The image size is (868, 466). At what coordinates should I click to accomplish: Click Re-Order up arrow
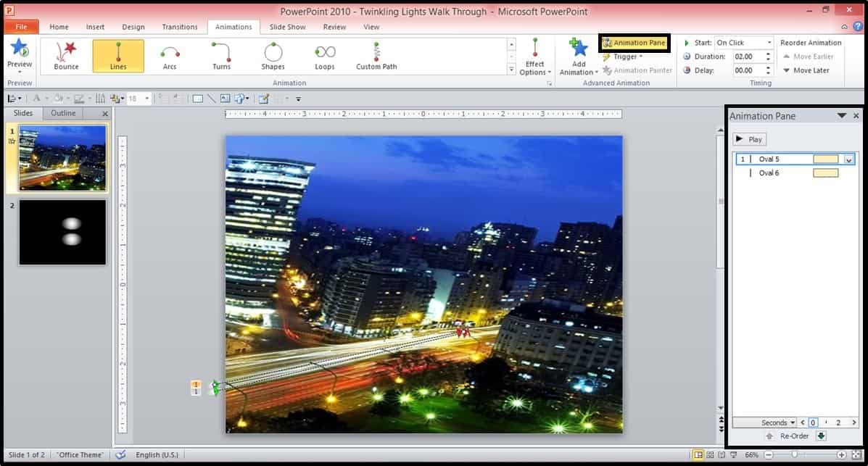tap(769, 436)
